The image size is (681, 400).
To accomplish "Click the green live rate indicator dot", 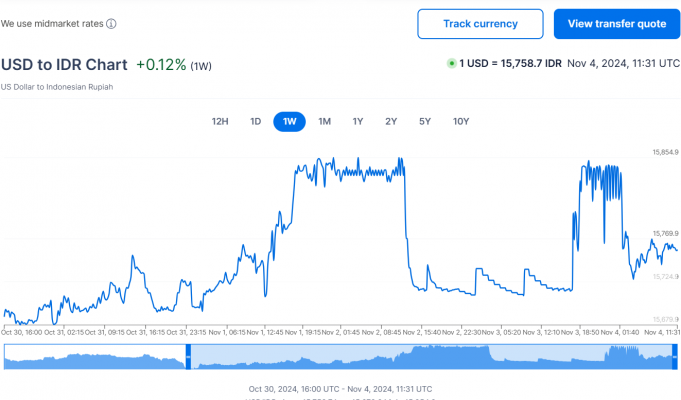I will (x=451, y=63).
